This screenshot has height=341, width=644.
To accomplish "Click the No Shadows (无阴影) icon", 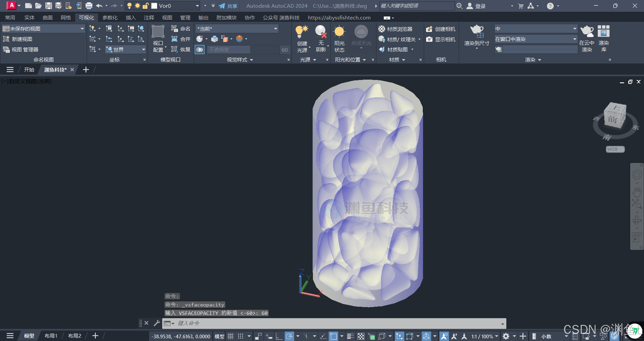I will [321, 32].
